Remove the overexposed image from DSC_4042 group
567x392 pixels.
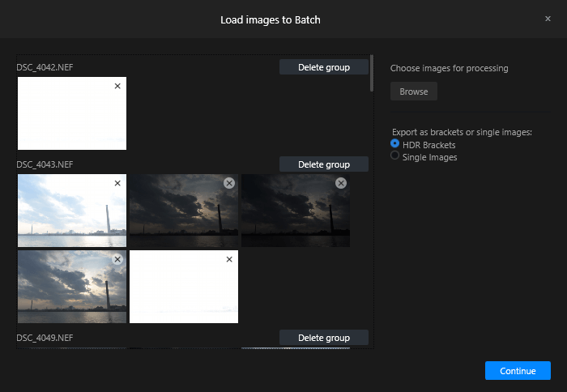tap(117, 86)
